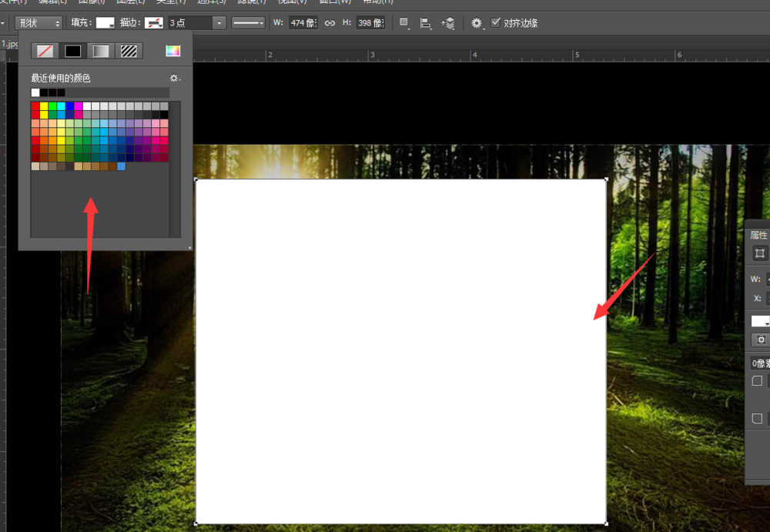Toggle the 对齐边缘 checkbox

496,23
